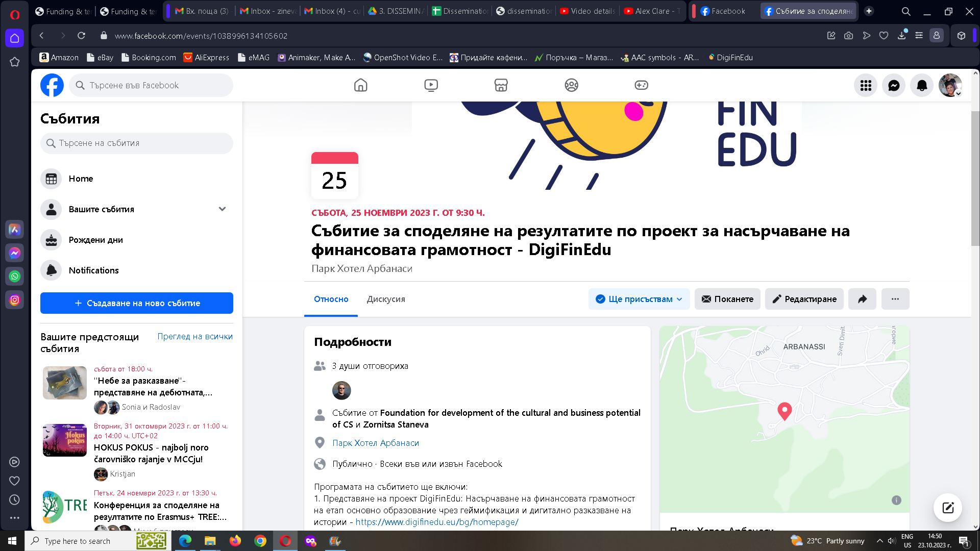This screenshot has height=551, width=980.
Task: Click the Поканете invite button
Action: [x=727, y=299]
